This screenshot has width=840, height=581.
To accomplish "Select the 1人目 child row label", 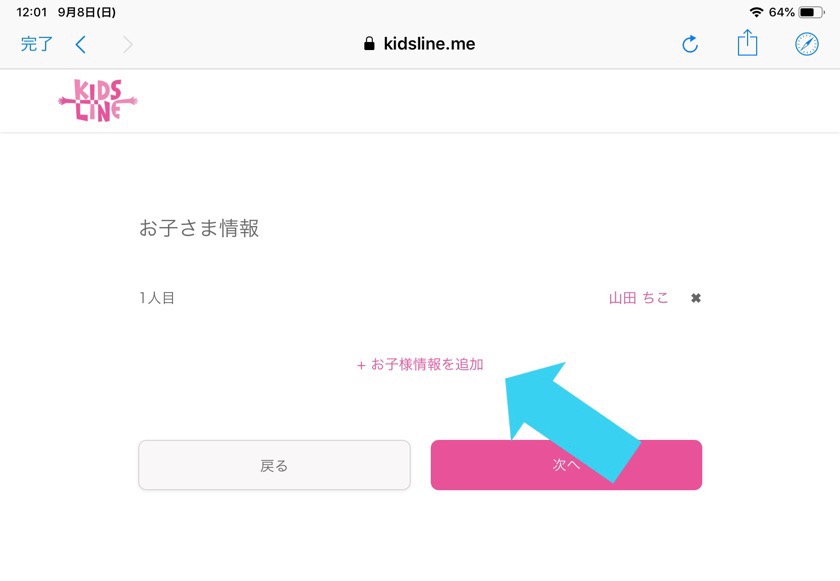I will [157, 298].
